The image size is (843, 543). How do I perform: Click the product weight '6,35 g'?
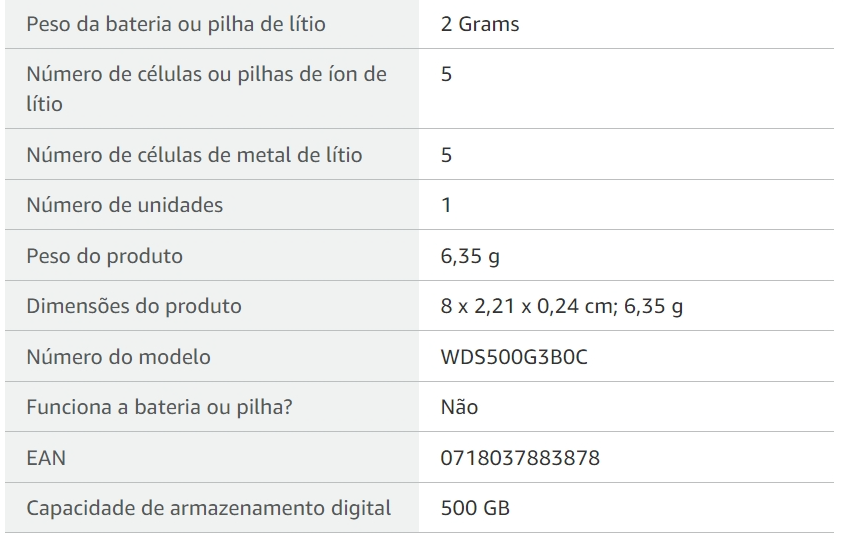[x=470, y=256]
